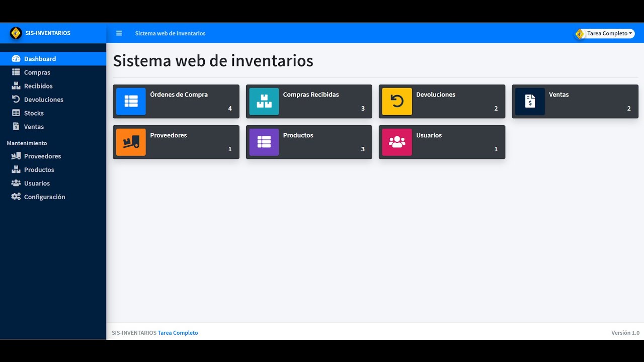Click the Stocks table icon in sidebar

16,113
